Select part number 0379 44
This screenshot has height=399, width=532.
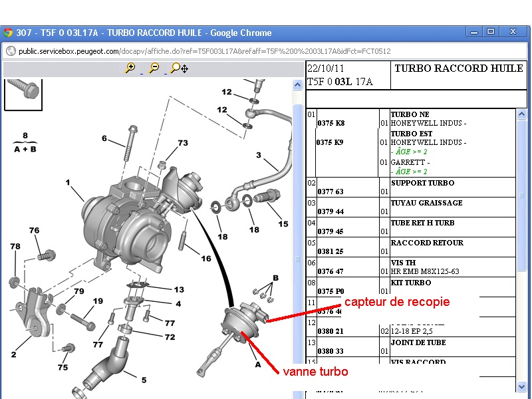(331, 211)
